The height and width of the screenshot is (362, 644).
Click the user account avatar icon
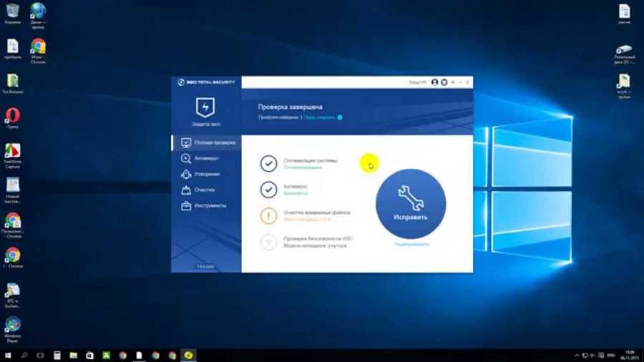coord(434,82)
